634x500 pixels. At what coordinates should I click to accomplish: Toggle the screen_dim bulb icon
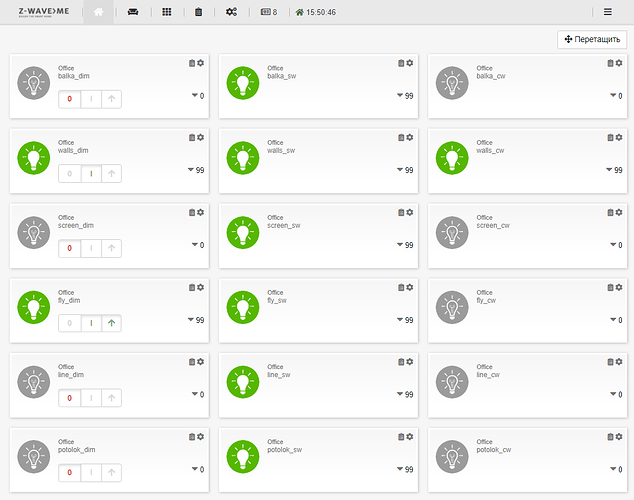[x=34, y=232]
